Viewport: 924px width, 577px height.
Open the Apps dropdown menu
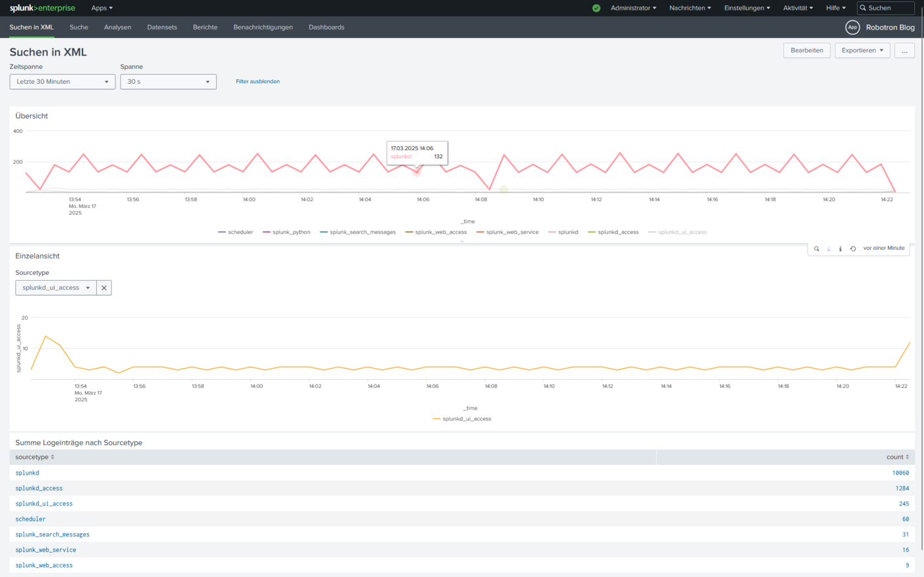click(x=102, y=8)
